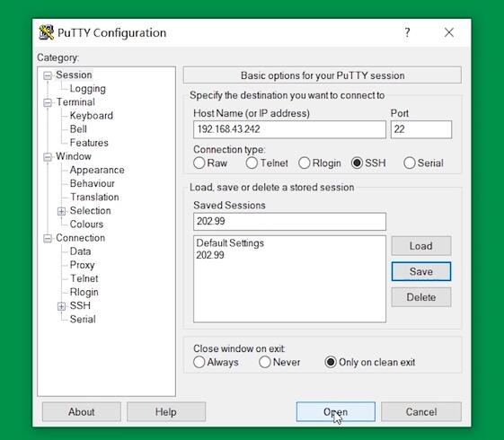This screenshot has width=504, height=440.
Task: Click the Open button
Action: [336, 412]
